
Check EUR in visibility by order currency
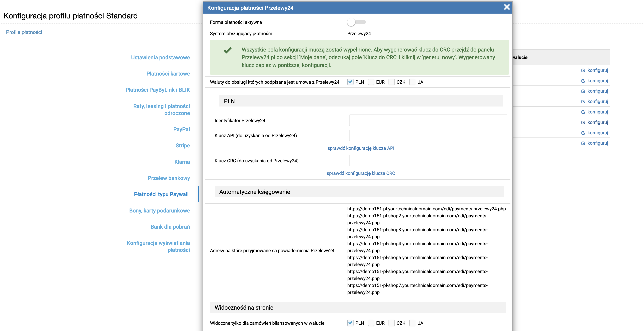[x=371, y=323]
